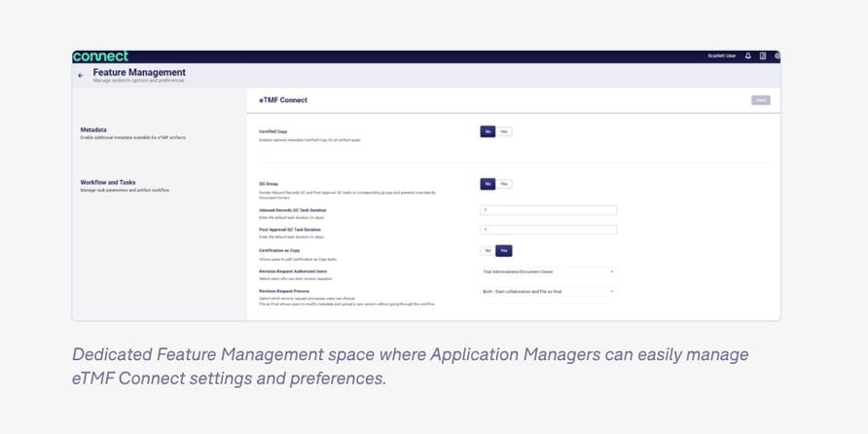This screenshot has width=868, height=434.
Task: Open the Scarlett User account menu
Action: point(722,55)
